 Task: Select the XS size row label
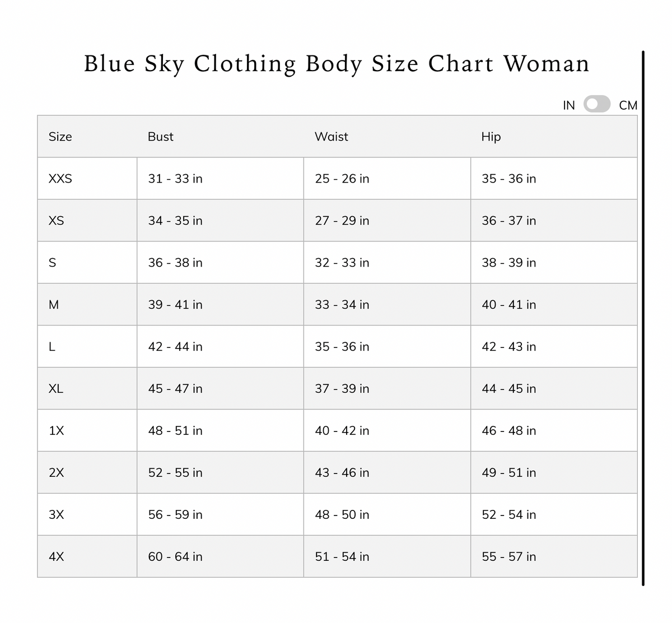click(x=57, y=221)
